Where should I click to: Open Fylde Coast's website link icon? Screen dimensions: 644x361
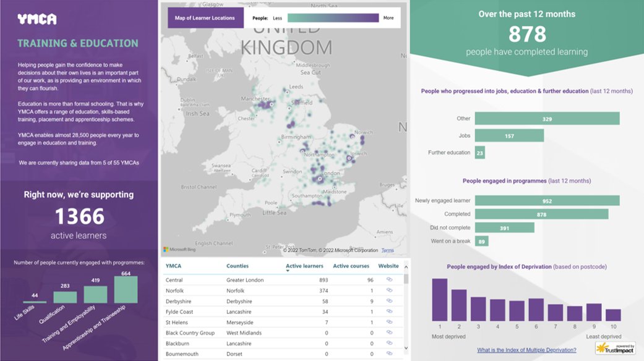[x=390, y=312]
